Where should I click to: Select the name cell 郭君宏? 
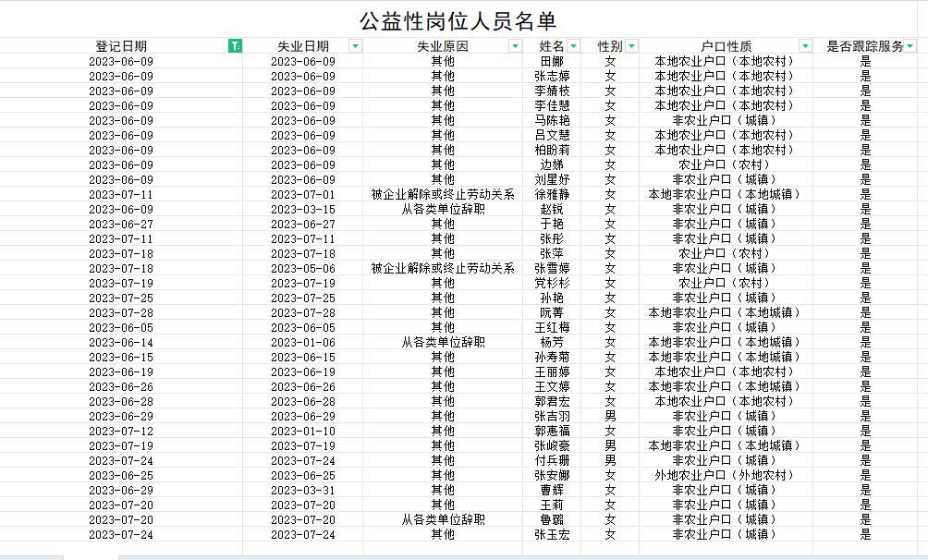[552, 402]
